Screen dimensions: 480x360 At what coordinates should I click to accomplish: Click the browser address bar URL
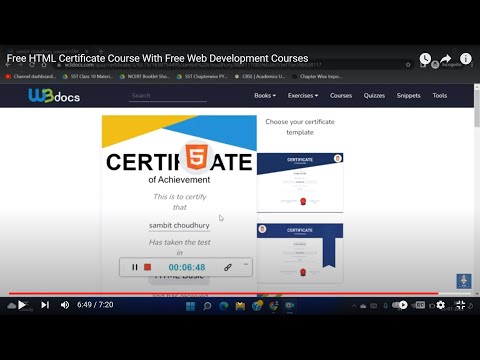point(193,65)
